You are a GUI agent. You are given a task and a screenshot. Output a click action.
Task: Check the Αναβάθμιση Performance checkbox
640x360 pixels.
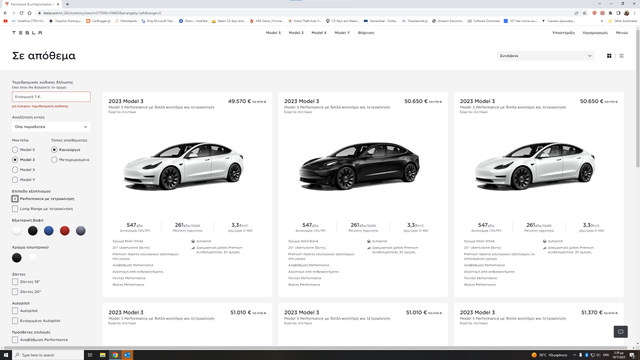tap(15, 340)
